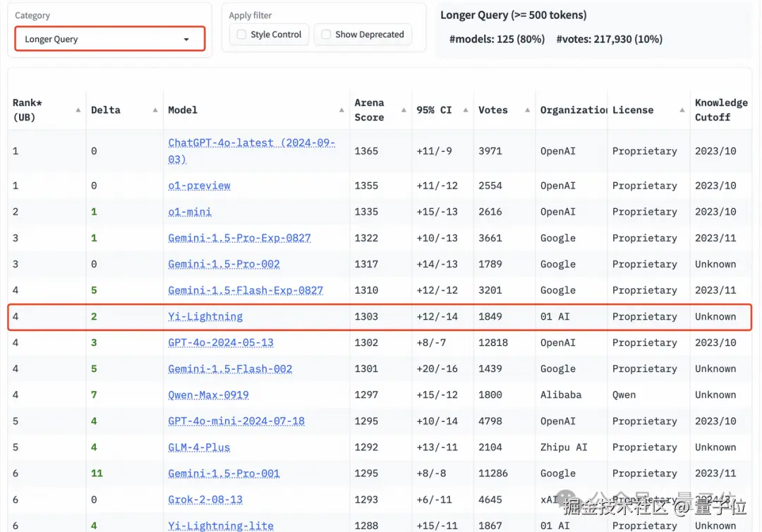This screenshot has height=532, width=762.
Task: Sort by the Model column arrow
Action: (x=341, y=110)
